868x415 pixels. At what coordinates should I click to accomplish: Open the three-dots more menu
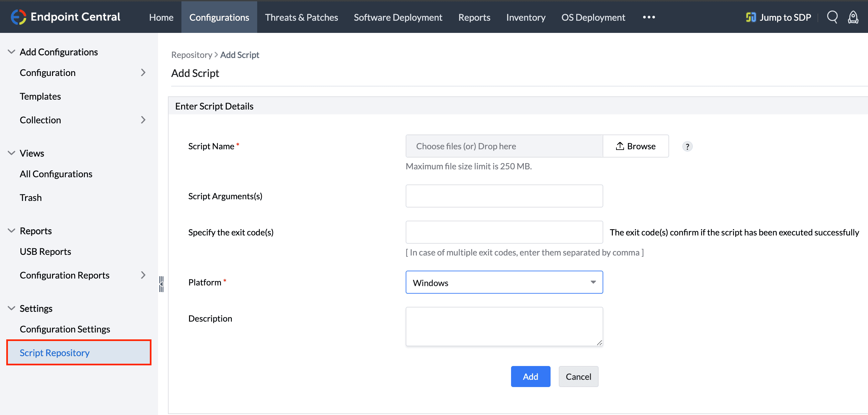[x=649, y=17]
